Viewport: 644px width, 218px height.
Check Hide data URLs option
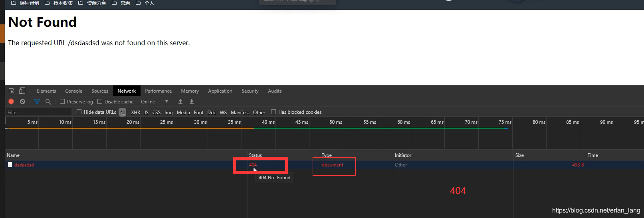pyautogui.click(x=79, y=112)
